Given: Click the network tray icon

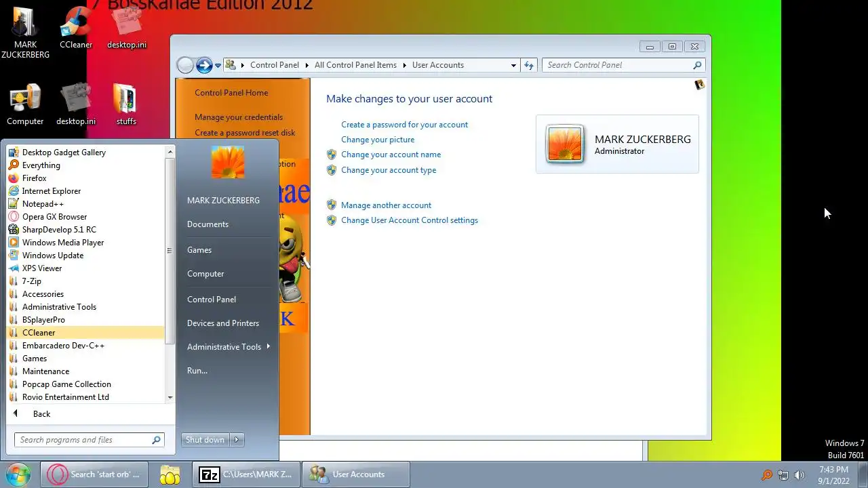Looking at the screenshot, I should pos(783,475).
